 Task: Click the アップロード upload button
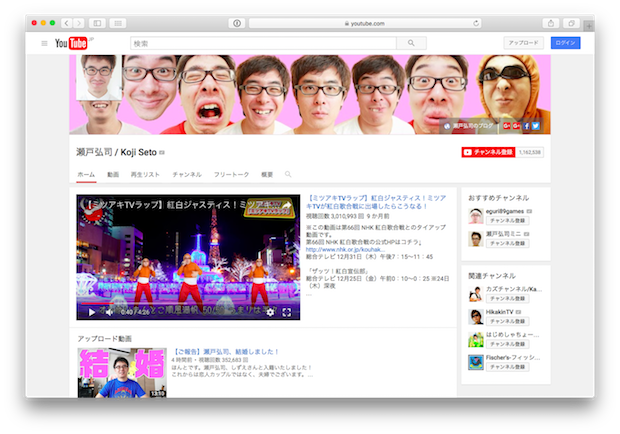pyautogui.click(x=523, y=43)
